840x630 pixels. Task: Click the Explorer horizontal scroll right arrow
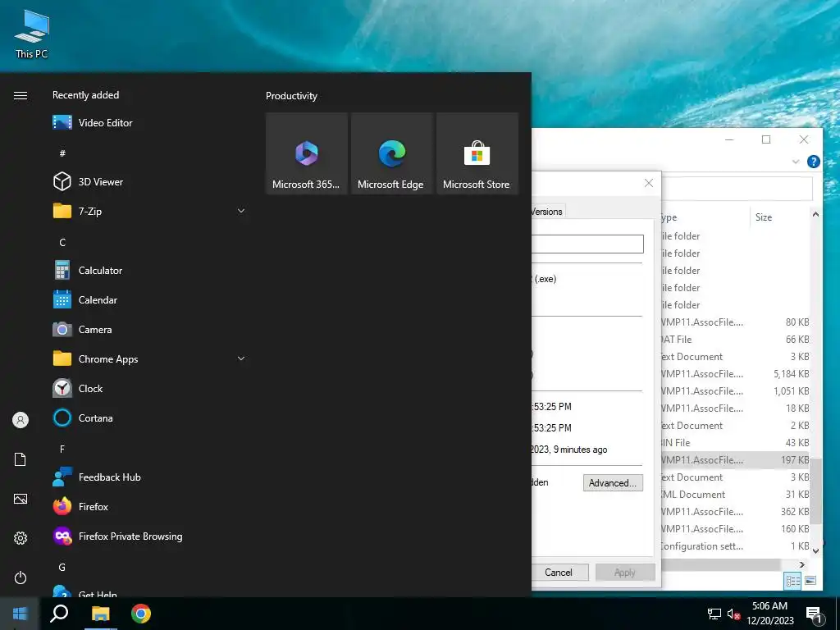802,564
